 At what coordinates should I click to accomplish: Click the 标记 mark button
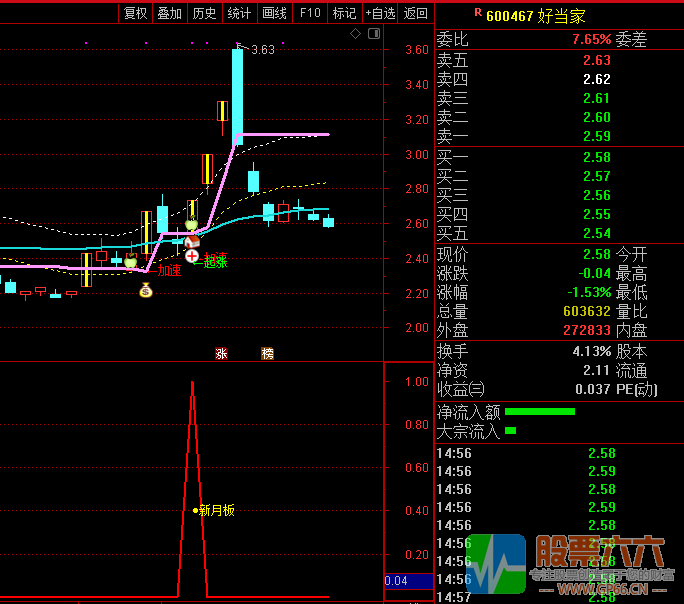(x=344, y=13)
